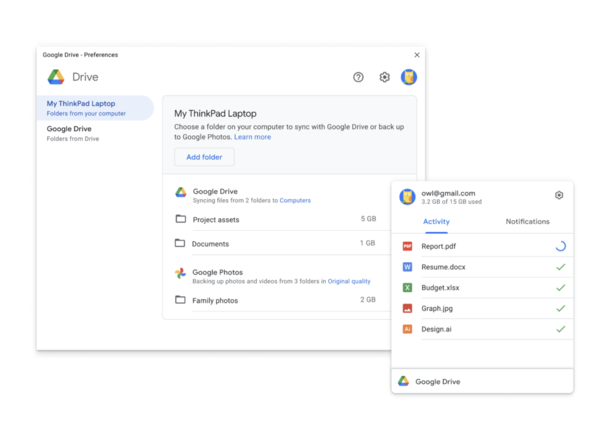Click the Family photos folder icon
Viewport: 600px width, 421px height.
tap(180, 300)
